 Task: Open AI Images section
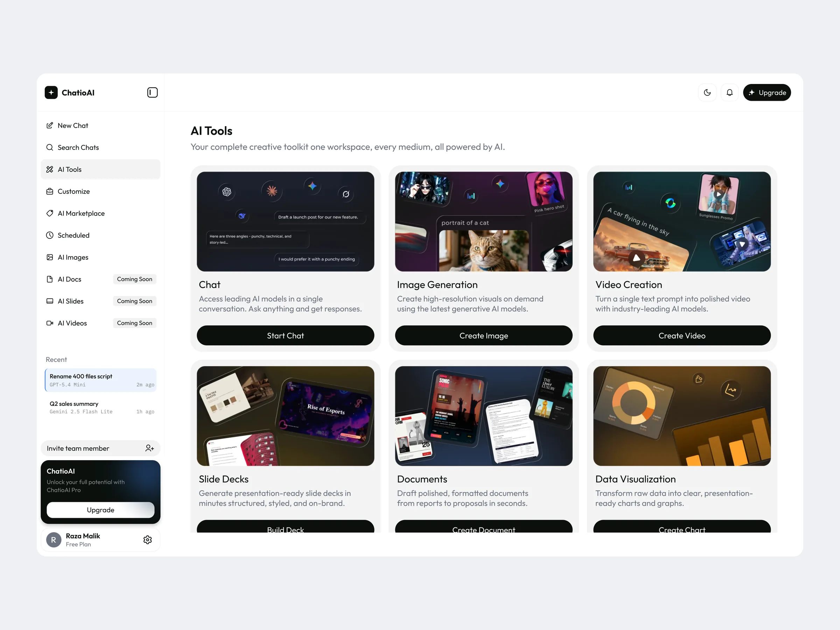tap(101, 258)
